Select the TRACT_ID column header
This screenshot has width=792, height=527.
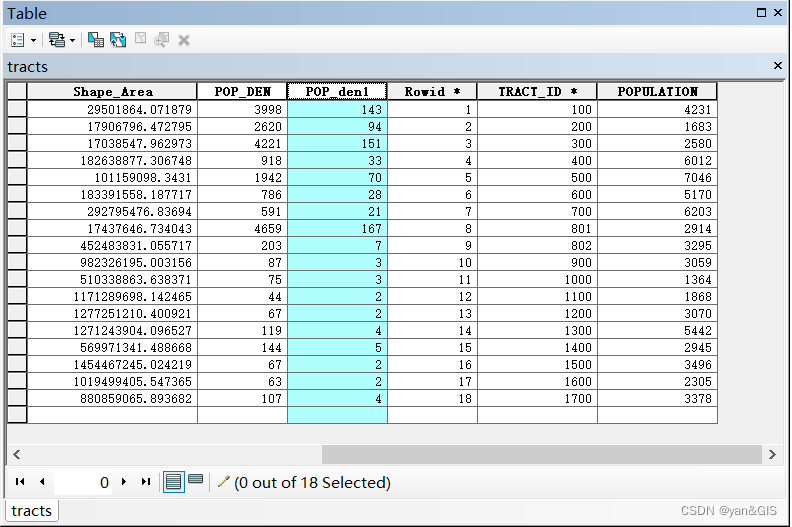tap(537, 91)
